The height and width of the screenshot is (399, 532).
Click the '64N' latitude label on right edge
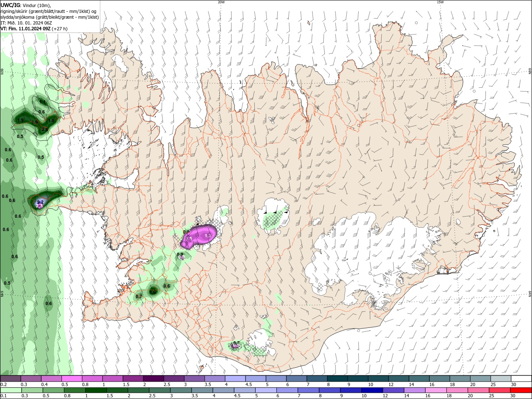(530, 294)
